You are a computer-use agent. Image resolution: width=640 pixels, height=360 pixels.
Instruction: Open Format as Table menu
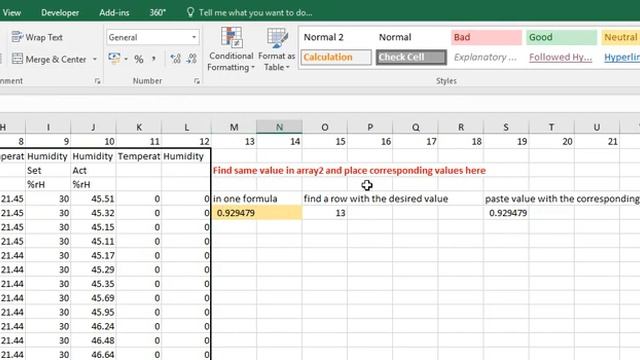click(277, 49)
